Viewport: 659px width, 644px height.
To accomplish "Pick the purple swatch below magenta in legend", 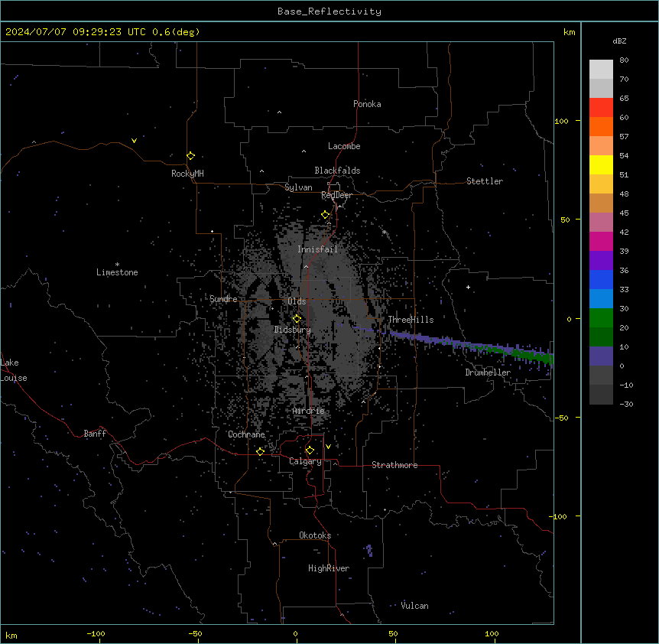I will click(601, 261).
